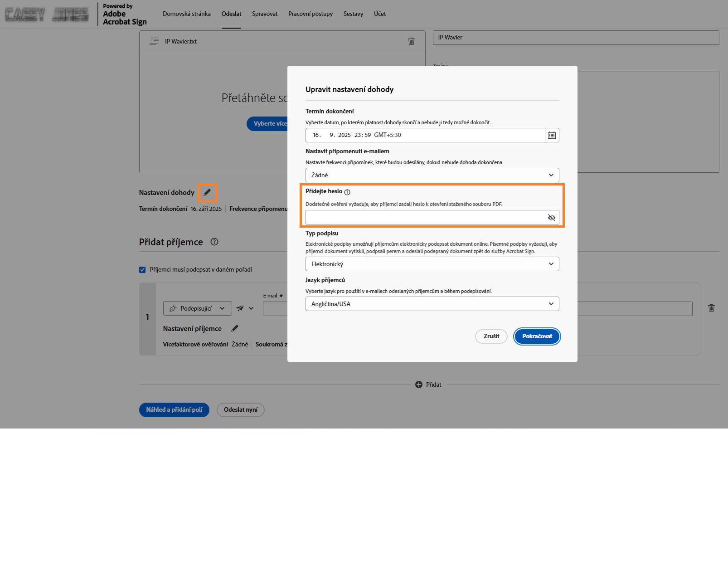Uncheck recipients must sign in order

pyautogui.click(x=142, y=270)
